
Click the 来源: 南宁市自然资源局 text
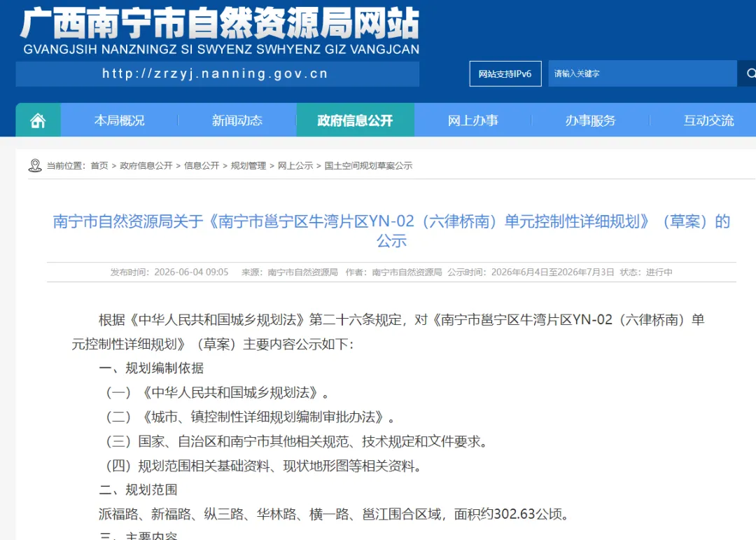[x=289, y=272]
